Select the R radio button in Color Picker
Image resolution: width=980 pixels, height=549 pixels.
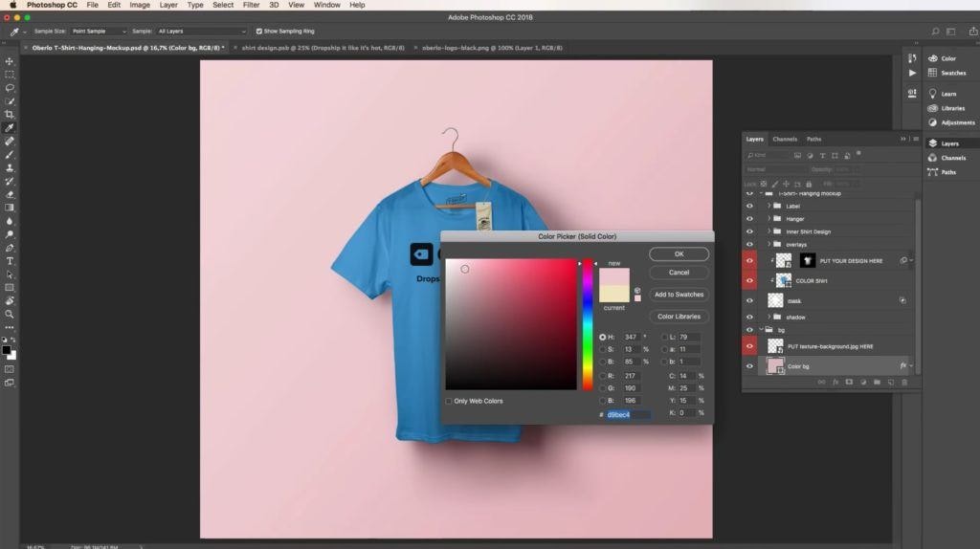[x=603, y=376]
